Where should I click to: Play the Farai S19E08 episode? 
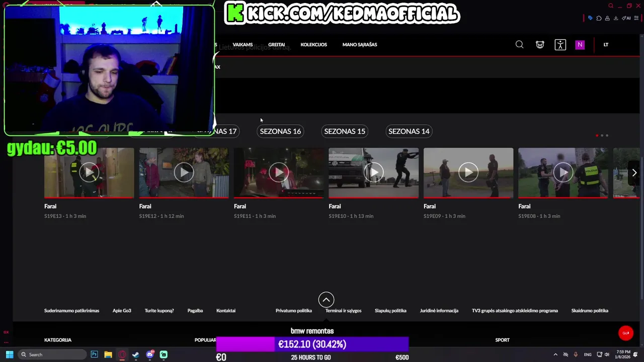pyautogui.click(x=563, y=172)
